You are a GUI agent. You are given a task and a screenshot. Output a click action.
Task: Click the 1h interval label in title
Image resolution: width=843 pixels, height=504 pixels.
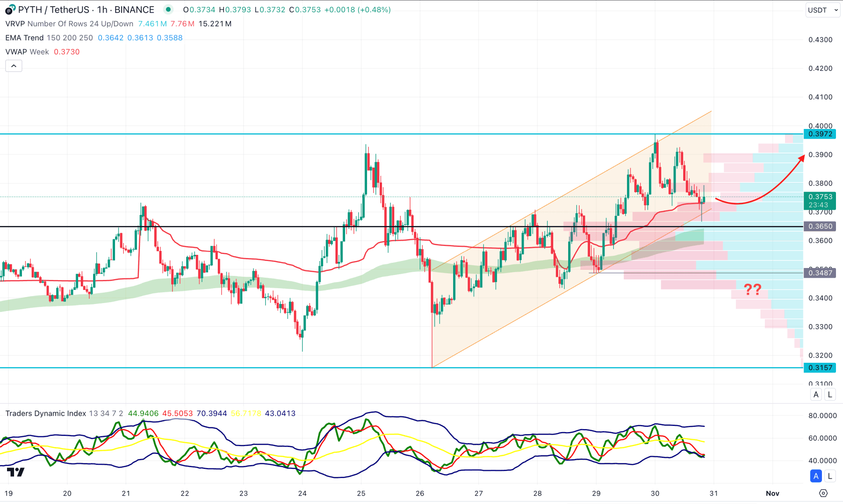[x=102, y=9]
